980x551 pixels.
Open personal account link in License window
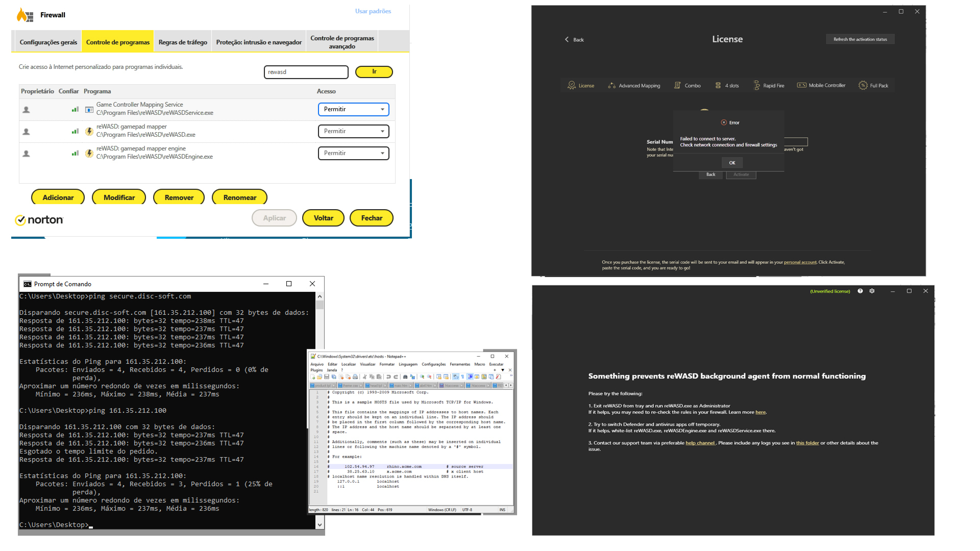[x=800, y=262]
